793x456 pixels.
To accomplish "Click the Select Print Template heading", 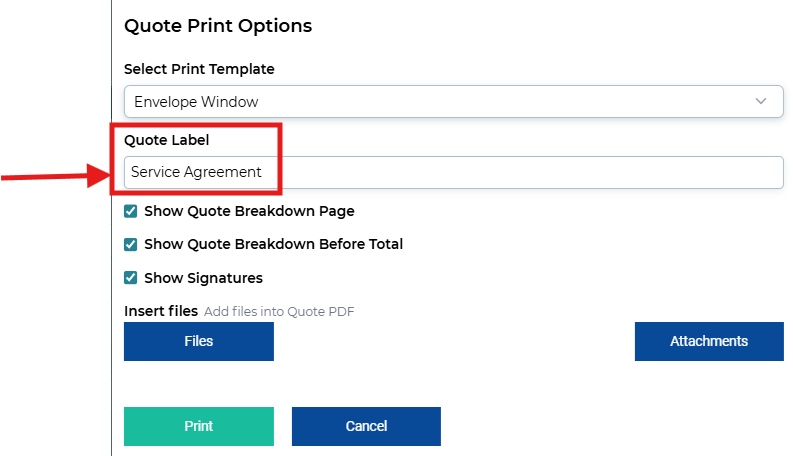I will point(199,69).
